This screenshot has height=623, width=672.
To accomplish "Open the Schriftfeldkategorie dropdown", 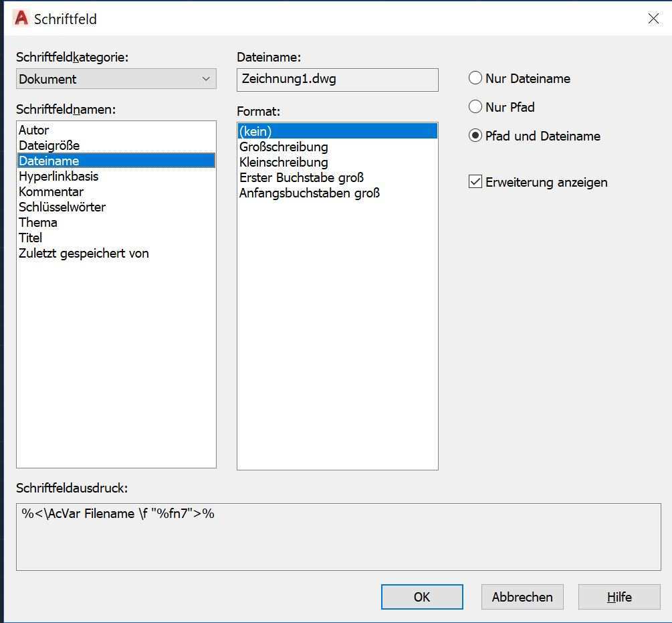I will (116, 79).
